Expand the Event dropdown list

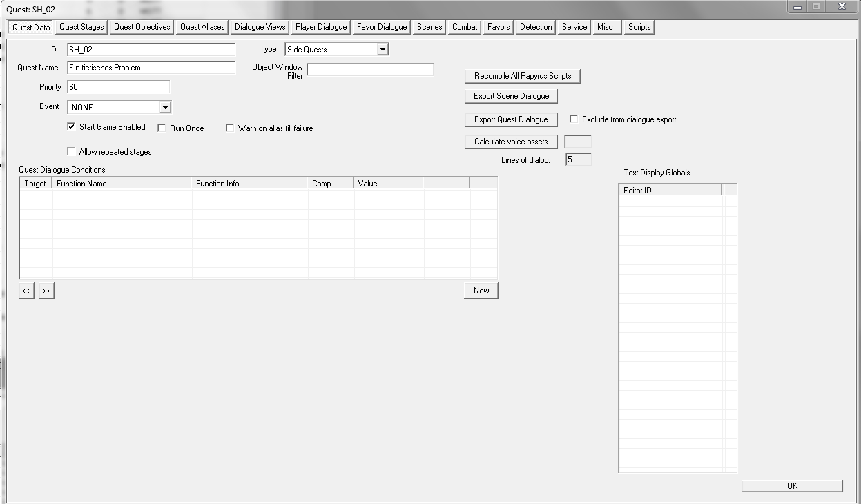coord(164,108)
